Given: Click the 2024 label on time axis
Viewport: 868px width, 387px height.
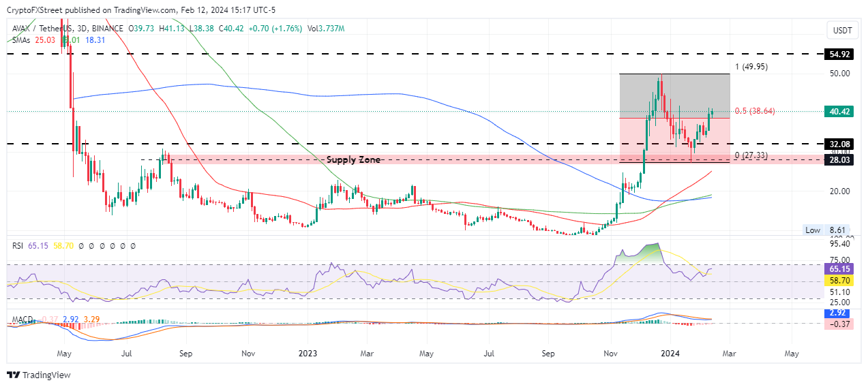Looking at the screenshot, I should (670, 354).
